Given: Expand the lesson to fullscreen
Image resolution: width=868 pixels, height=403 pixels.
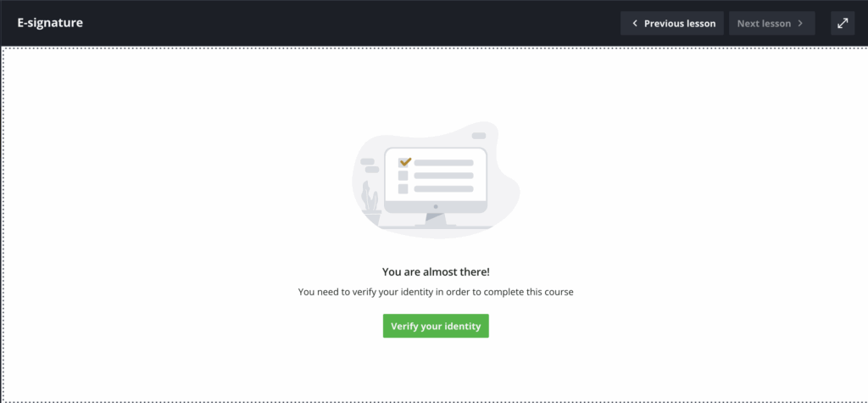Looking at the screenshot, I should 843,23.
